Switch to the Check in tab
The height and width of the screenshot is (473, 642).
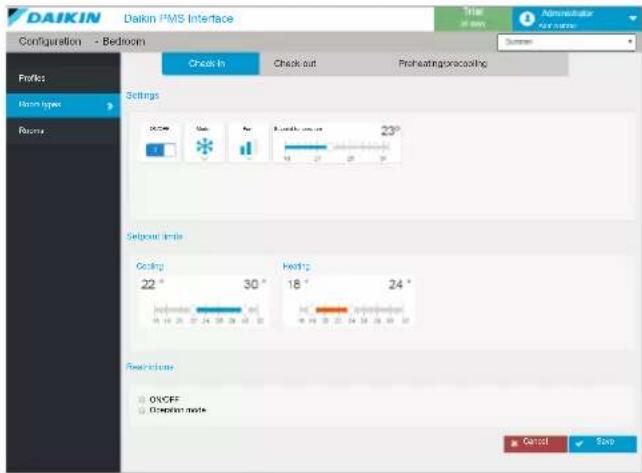click(210, 63)
